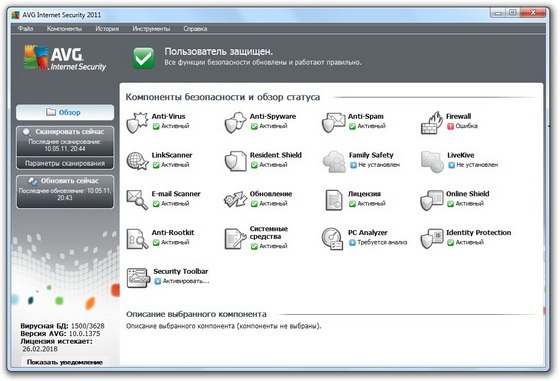The image size is (560, 381).
Task: Open the Anti-Virus component icon
Action: point(137,122)
